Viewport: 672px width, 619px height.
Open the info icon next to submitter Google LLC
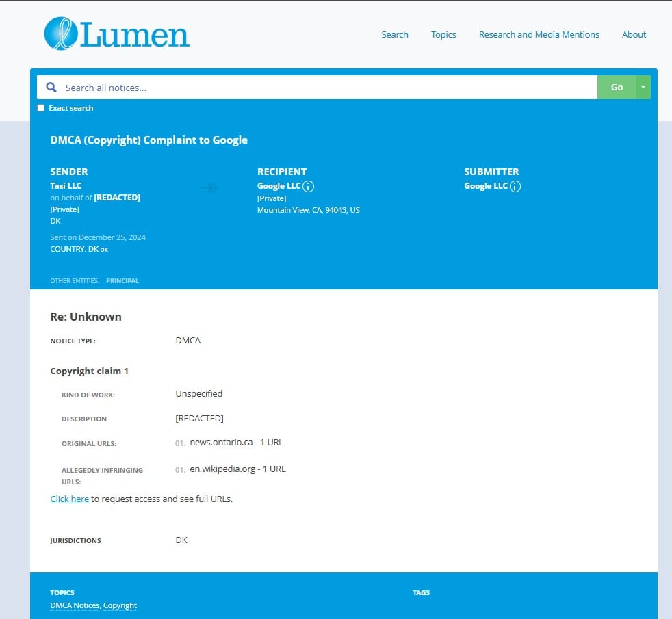(515, 186)
